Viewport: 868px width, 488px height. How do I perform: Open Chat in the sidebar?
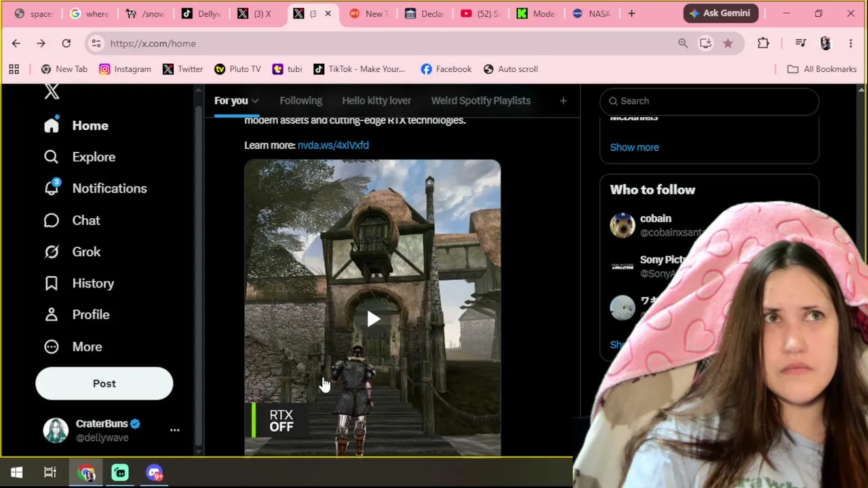click(72, 220)
